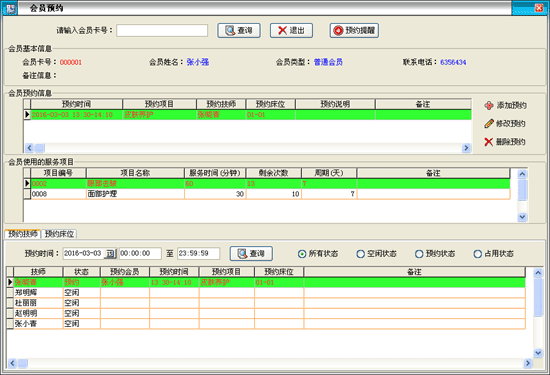Click the 23:59:59 end time field
550x375 pixels.
199,254
